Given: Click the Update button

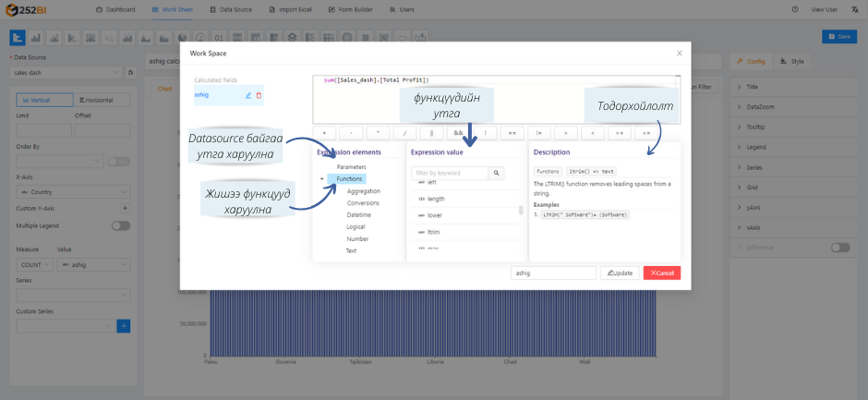Looking at the screenshot, I should (x=619, y=273).
